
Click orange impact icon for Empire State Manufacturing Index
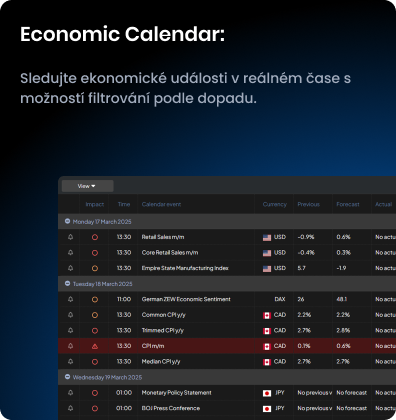point(95,268)
